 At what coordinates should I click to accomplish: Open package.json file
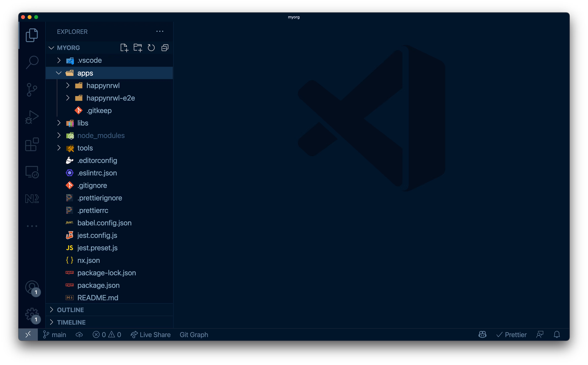[x=98, y=285]
